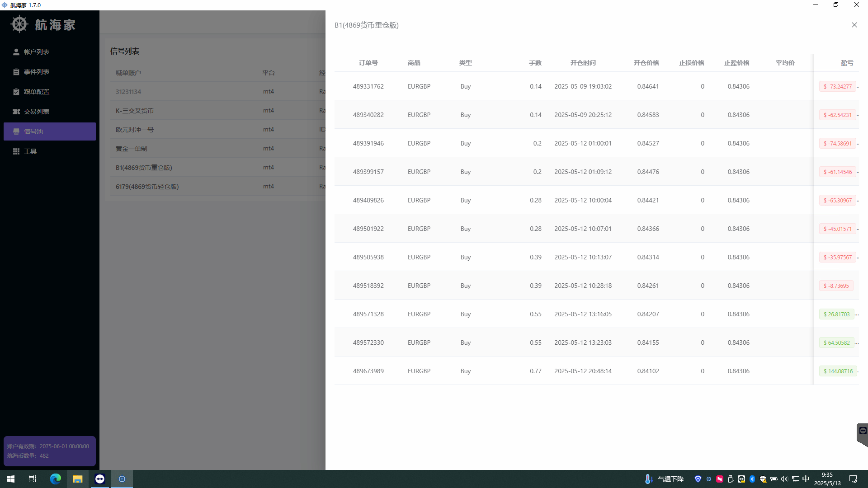Select the 信号池 menu item
The height and width of the screenshot is (488, 868).
pos(33,131)
